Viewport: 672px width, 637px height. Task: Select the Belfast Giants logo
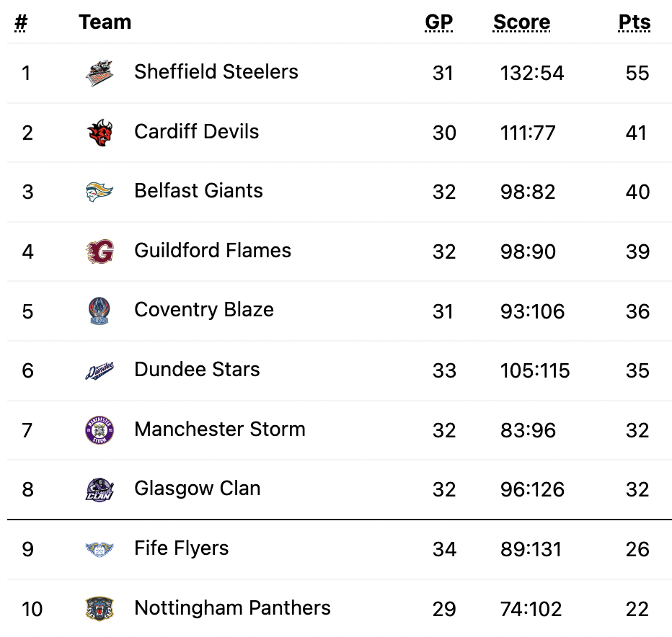(x=100, y=192)
